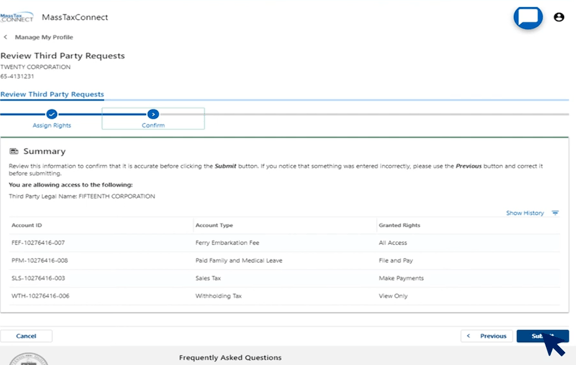
Task: Select account ID SLS-10276416-003
Action: 38,278
